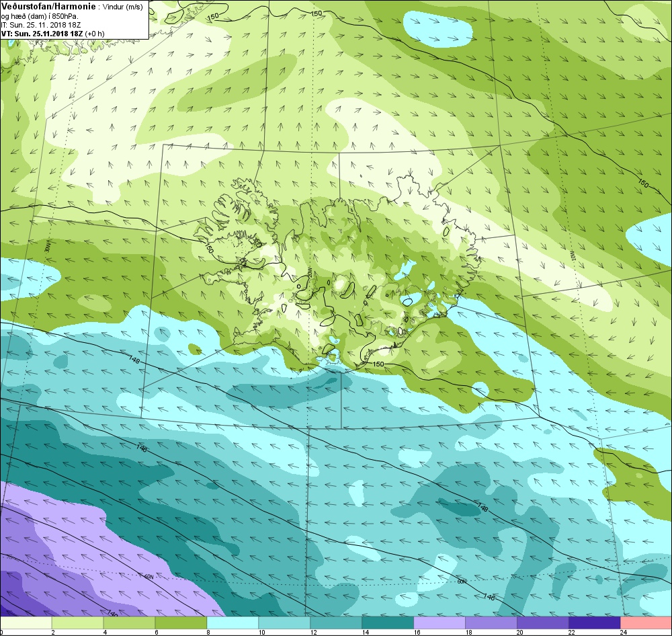Pick the light teal 10–12 m/s legend swatch
This screenshot has width=672, height=636.
point(284,623)
